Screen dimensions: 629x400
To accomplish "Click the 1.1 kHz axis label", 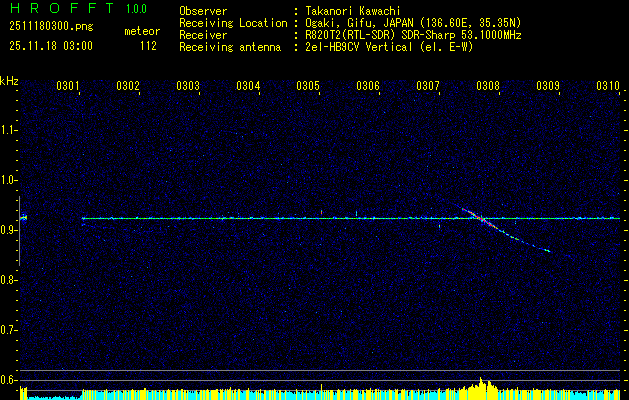I will pyautogui.click(x=8, y=130).
